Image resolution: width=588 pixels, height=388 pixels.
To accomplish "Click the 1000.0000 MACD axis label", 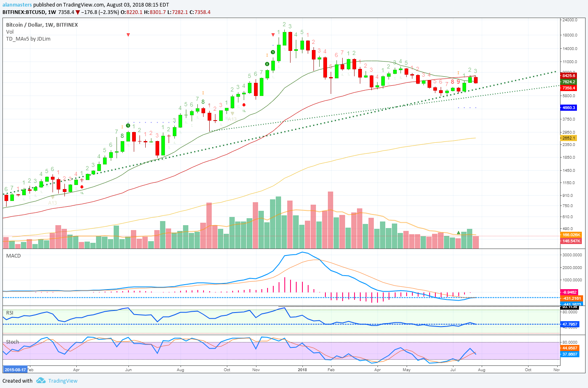I will tap(572, 280).
